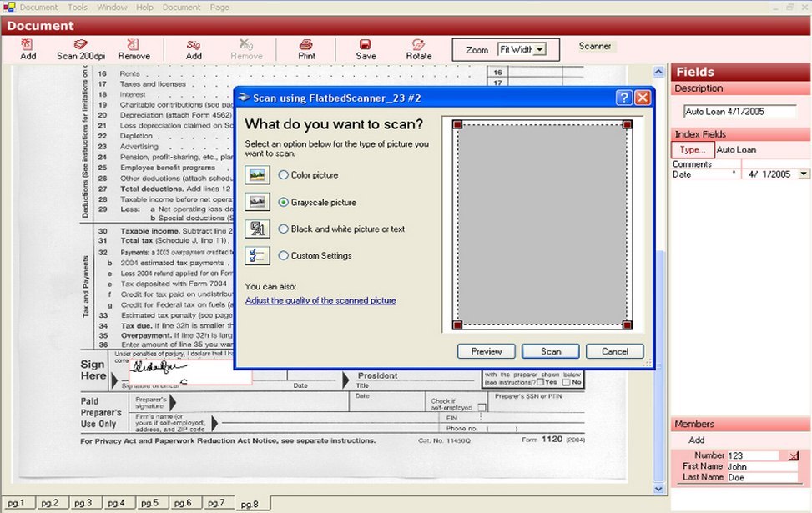
Task: Open the Date dropdown in Index Fields
Action: coord(803,174)
